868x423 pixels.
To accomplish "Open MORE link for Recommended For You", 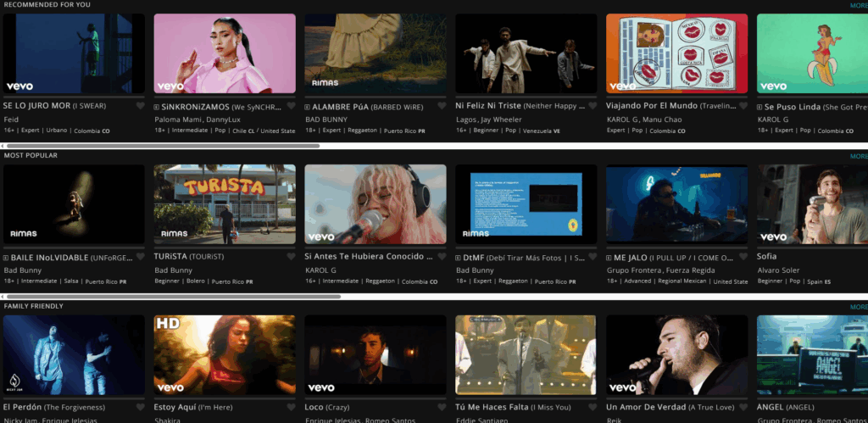I will coord(859,6).
